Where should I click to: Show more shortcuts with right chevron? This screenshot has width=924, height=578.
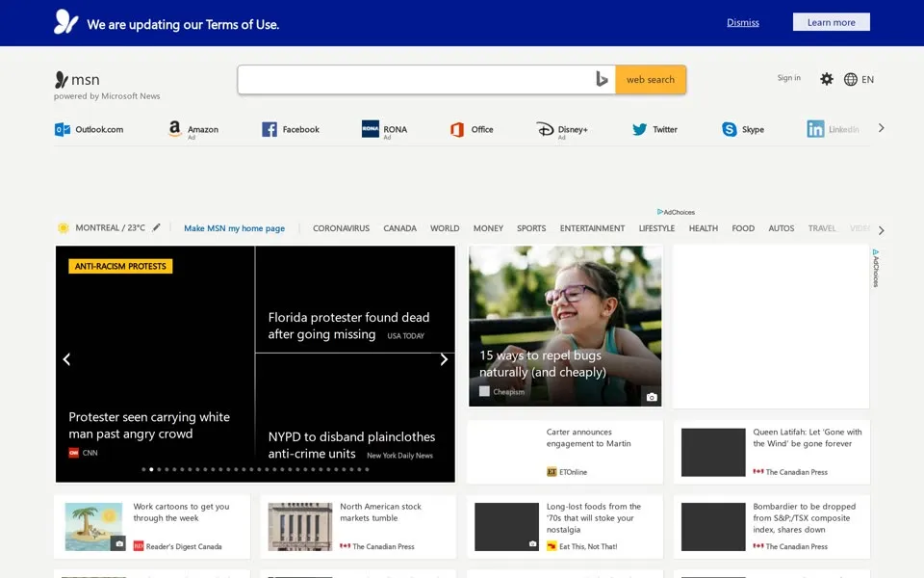(881, 128)
